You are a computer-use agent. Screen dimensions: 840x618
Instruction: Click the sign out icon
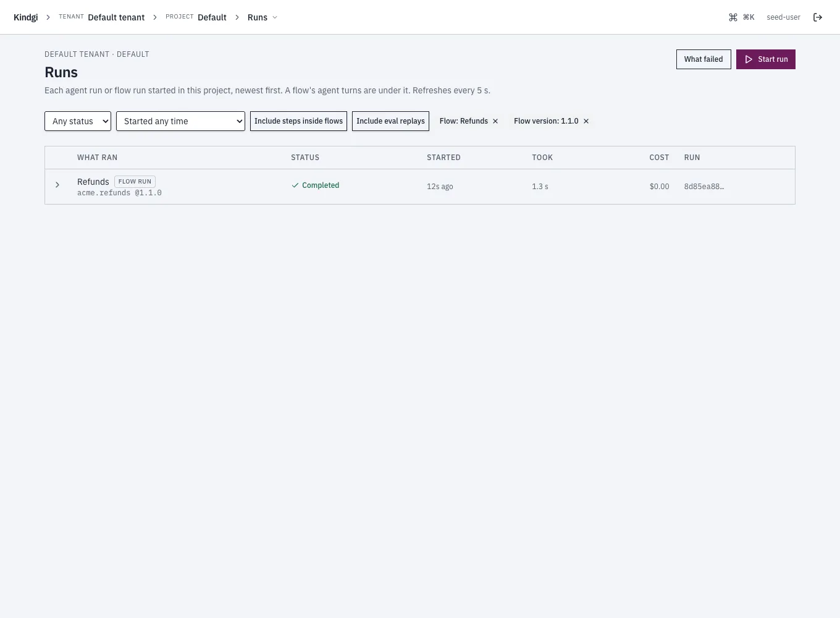818,17
